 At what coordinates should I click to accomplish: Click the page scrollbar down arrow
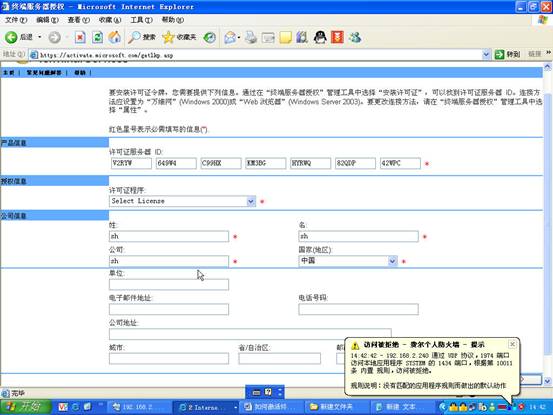(x=547, y=381)
